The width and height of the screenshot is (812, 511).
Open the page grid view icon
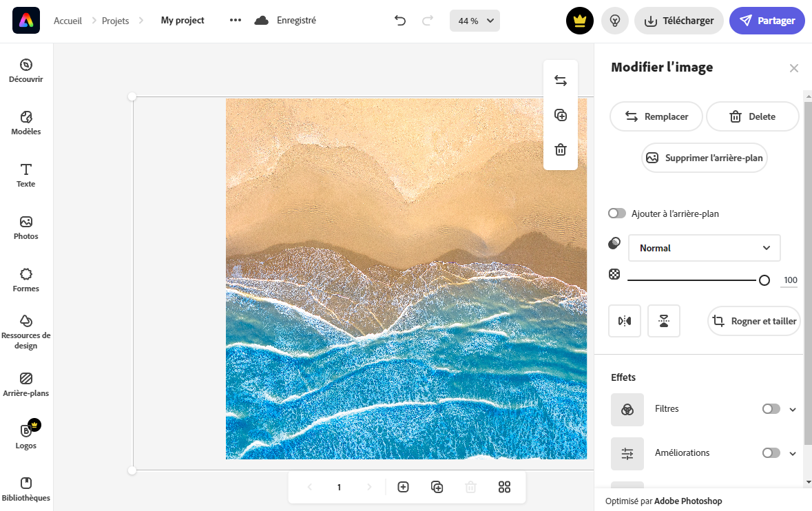click(504, 487)
